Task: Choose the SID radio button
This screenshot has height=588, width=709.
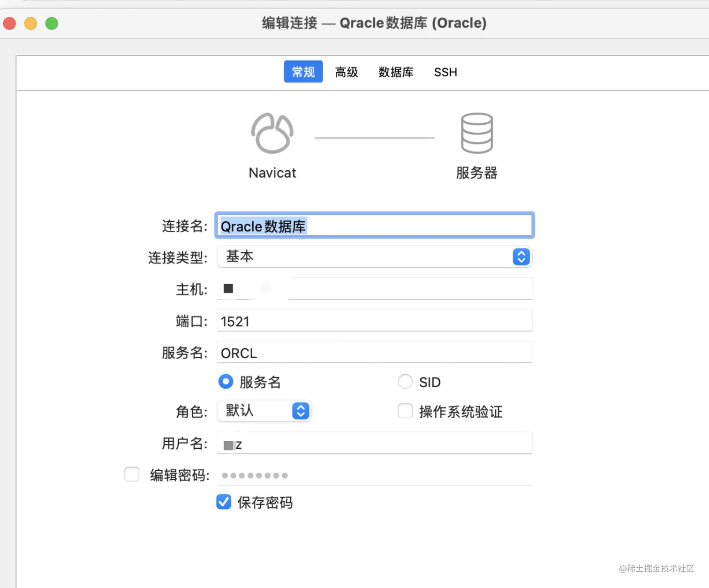Action: [x=405, y=381]
